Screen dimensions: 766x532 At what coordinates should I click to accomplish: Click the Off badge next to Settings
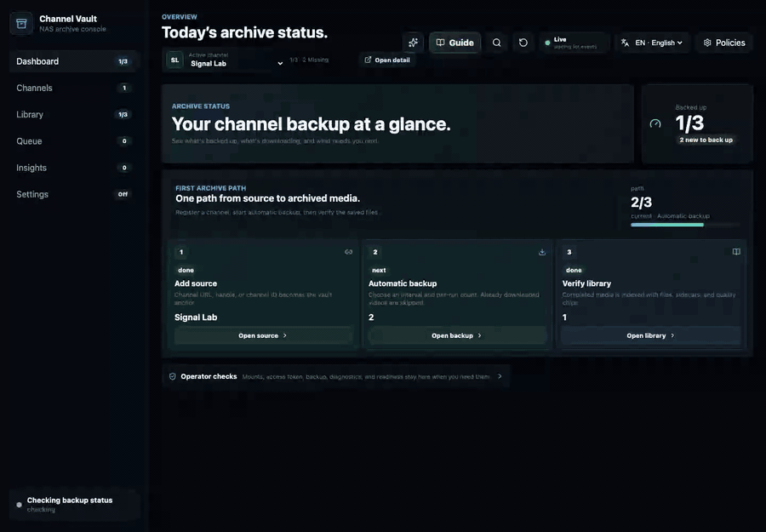click(x=123, y=194)
